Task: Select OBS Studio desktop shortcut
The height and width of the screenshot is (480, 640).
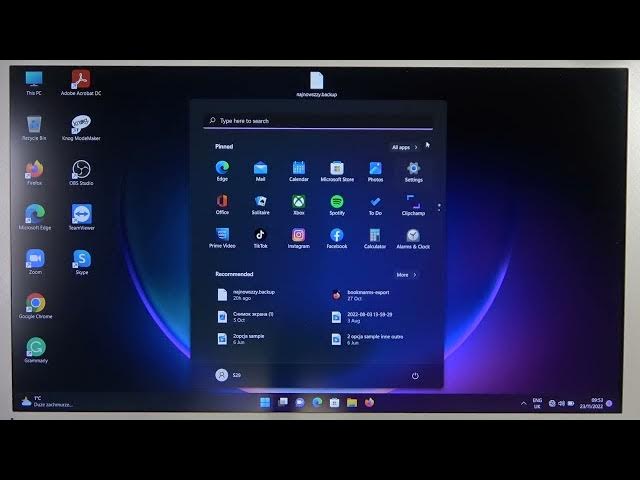Action: [x=81, y=173]
